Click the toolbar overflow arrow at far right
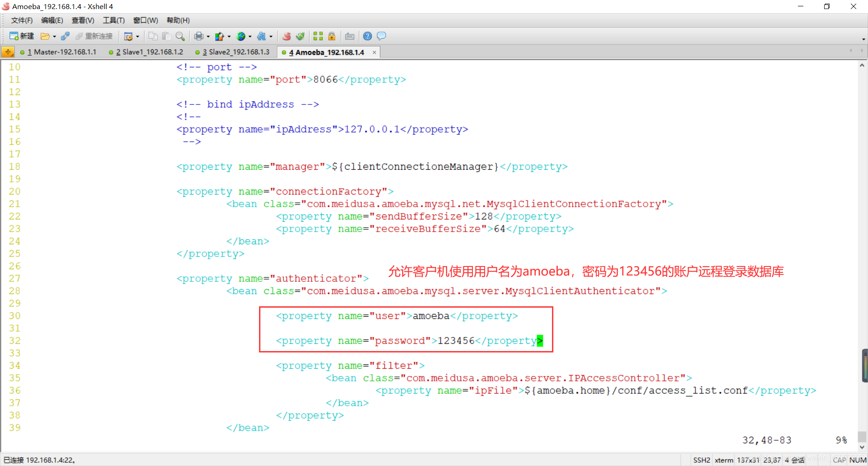Viewport: 868px width, 466px height. pyautogui.click(x=863, y=39)
